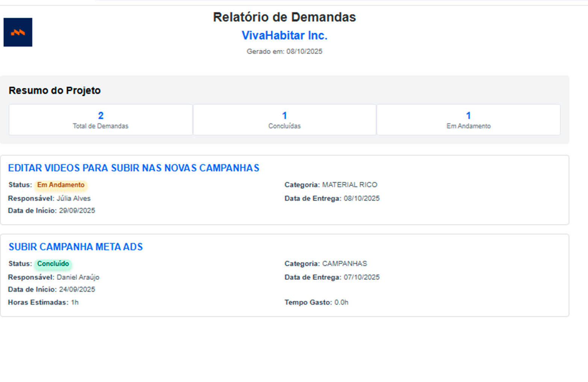588x382 pixels.
Task: Click the 'Relatório de Demandas' heading
Action: (x=284, y=17)
